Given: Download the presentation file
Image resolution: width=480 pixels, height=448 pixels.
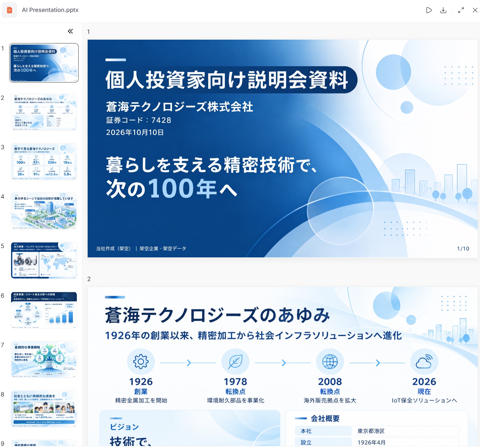Looking at the screenshot, I should [443, 10].
